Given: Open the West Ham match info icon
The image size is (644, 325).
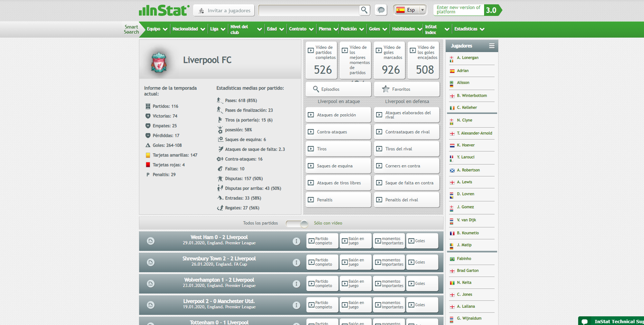Looking at the screenshot, I should (x=296, y=241).
